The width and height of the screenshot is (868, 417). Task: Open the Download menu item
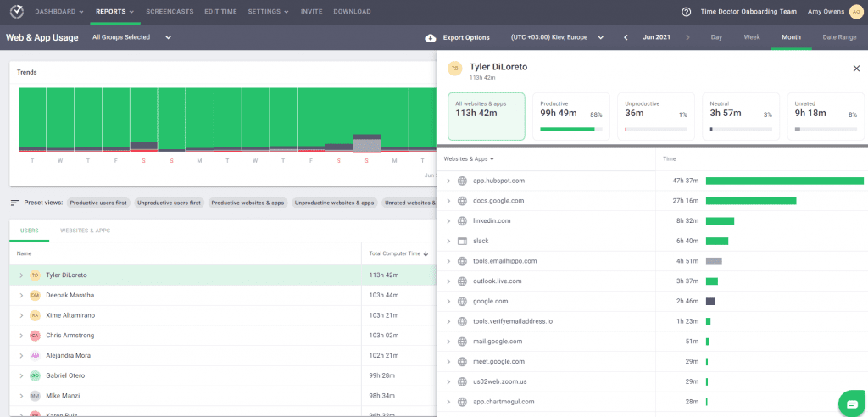coord(352,12)
